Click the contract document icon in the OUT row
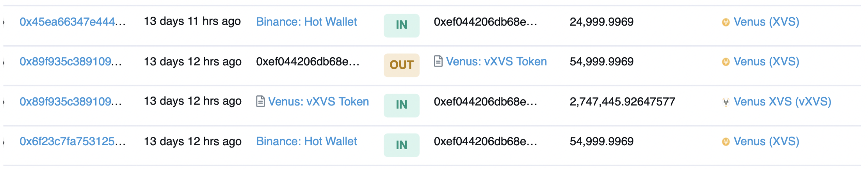This screenshot has width=868, height=169. [x=438, y=62]
